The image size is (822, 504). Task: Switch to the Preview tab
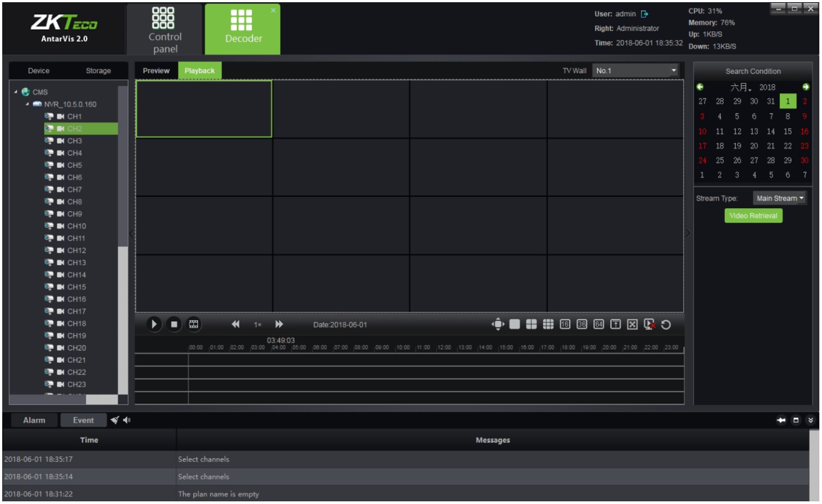click(x=156, y=71)
